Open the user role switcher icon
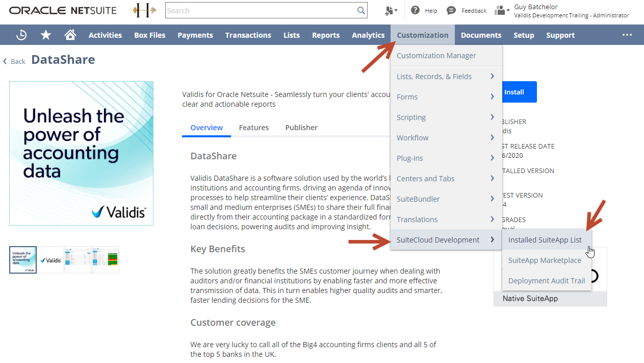Image resolution: width=644 pixels, height=363 pixels. point(502,10)
